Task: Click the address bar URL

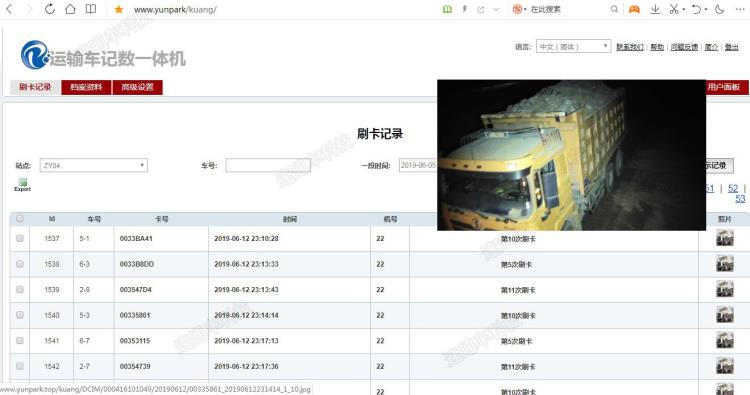Action: point(175,9)
